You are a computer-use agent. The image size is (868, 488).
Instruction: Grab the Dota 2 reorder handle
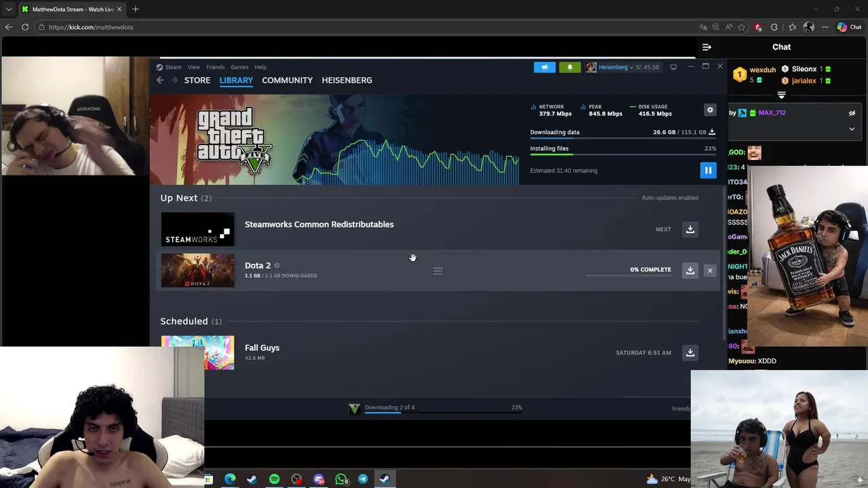(437, 271)
